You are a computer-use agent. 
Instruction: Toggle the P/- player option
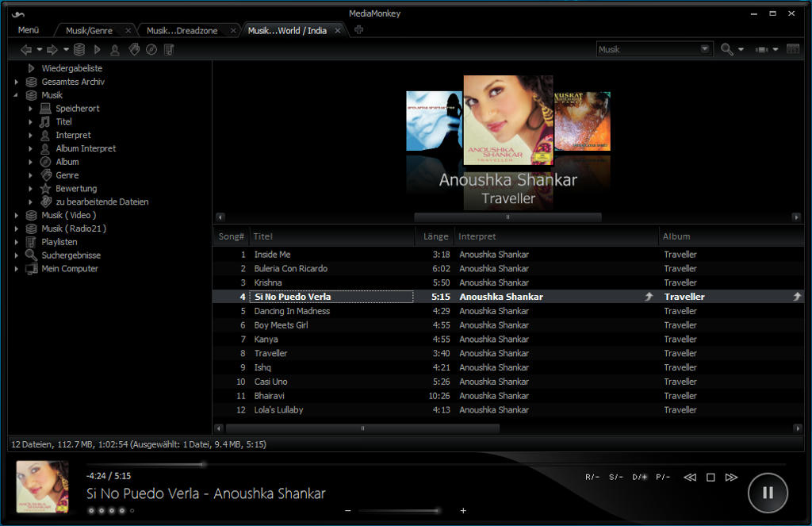point(662,478)
